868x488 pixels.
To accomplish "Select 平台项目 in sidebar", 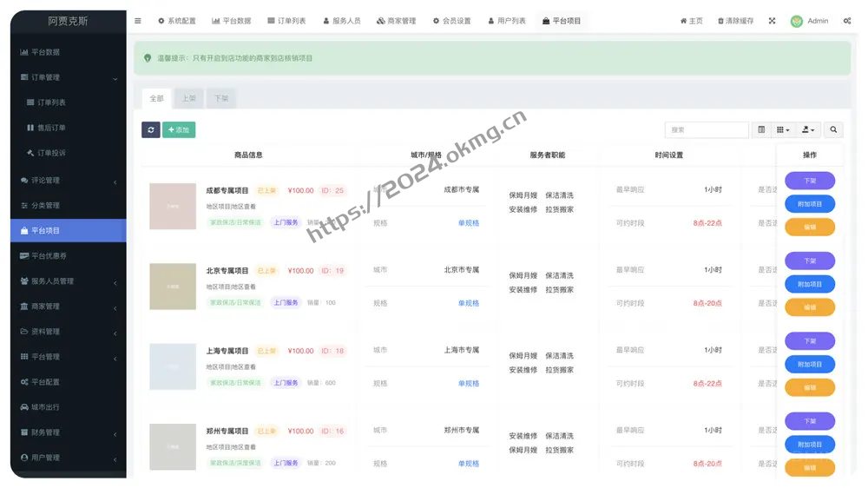I will click(68, 230).
